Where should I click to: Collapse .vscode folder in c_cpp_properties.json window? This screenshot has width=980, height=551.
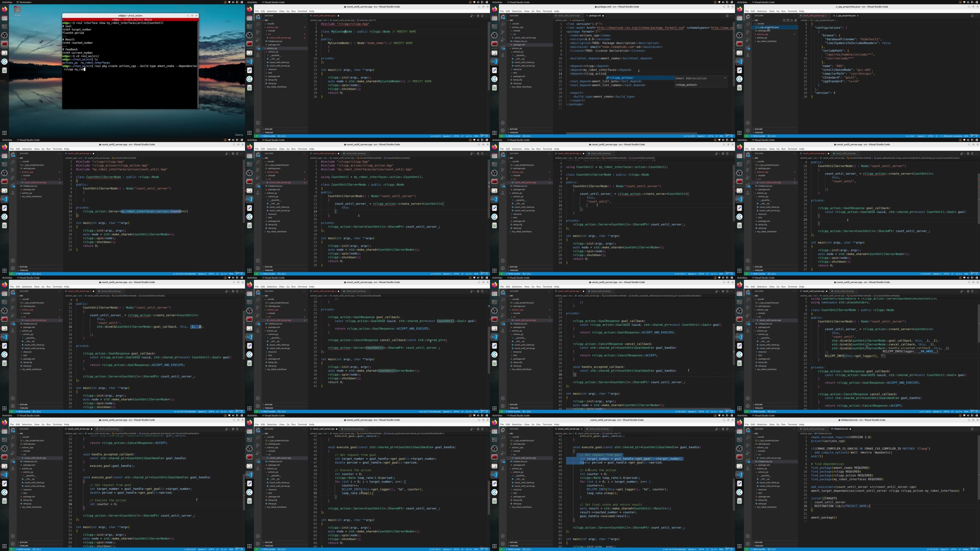[761, 24]
